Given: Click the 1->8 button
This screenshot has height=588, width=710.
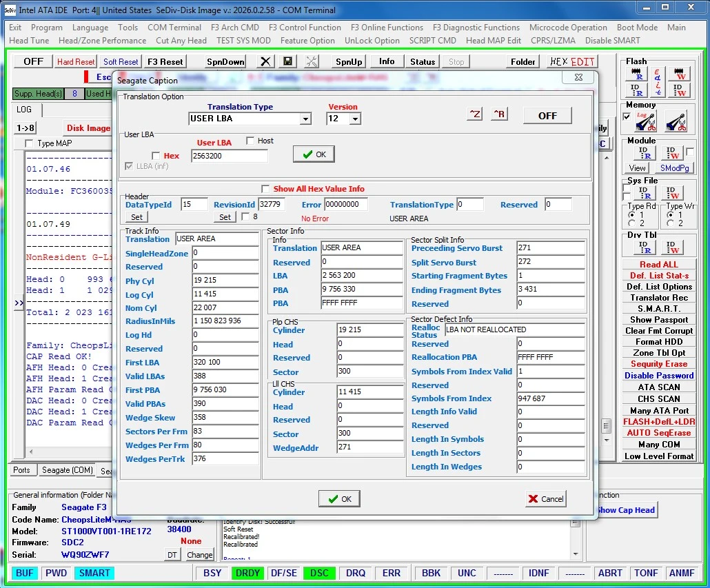Looking at the screenshot, I should pos(26,128).
